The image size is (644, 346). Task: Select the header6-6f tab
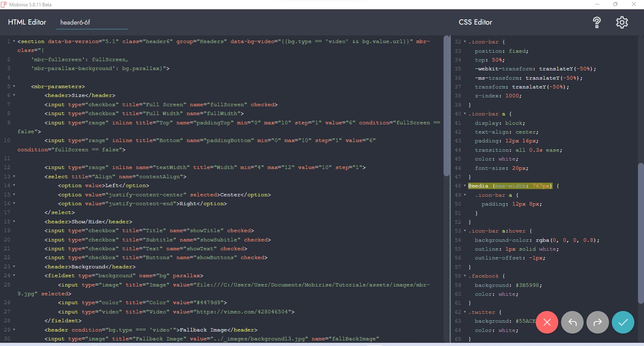pyautogui.click(x=75, y=23)
